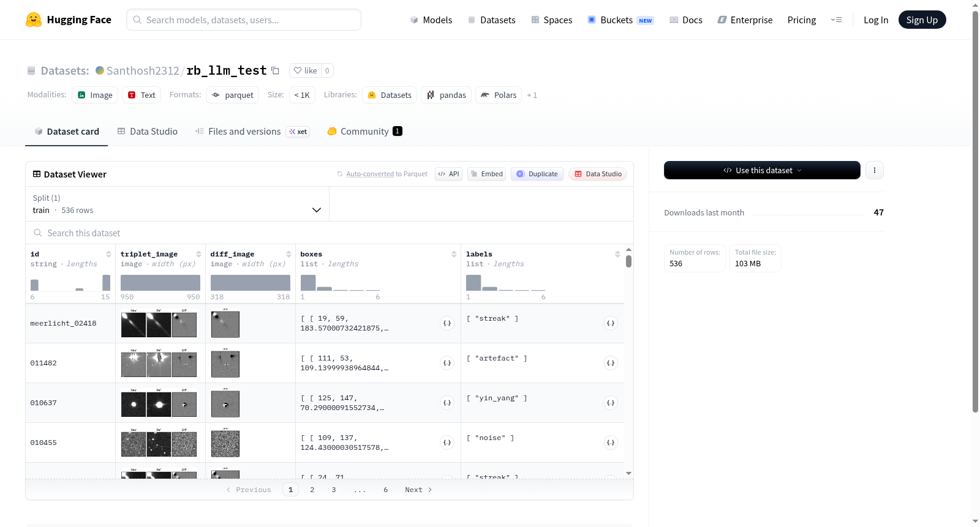Open the more navigation menu icon

[836, 20]
